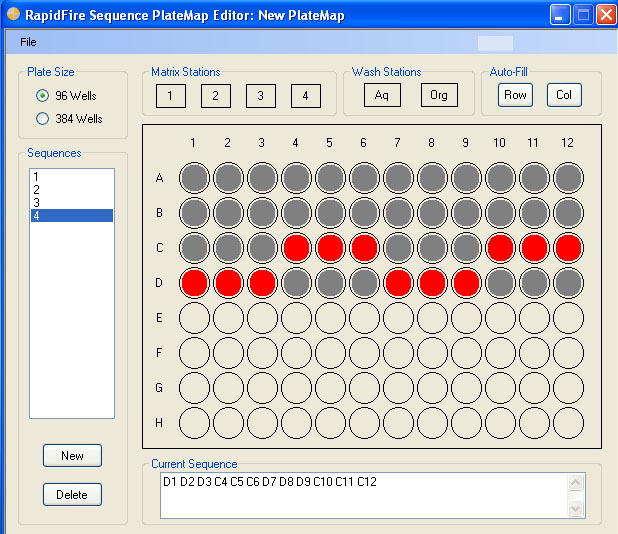Select empty well F10
The height and width of the screenshot is (534, 618).
(500, 353)
